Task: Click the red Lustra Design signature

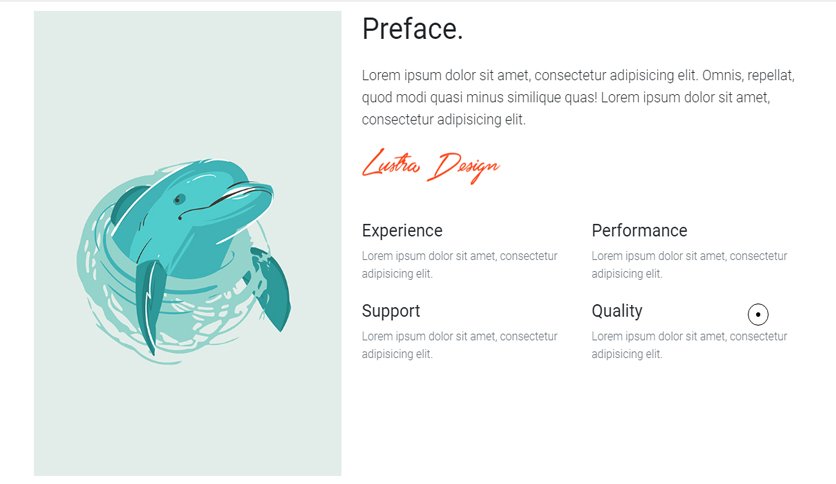Action: point(430,166)
